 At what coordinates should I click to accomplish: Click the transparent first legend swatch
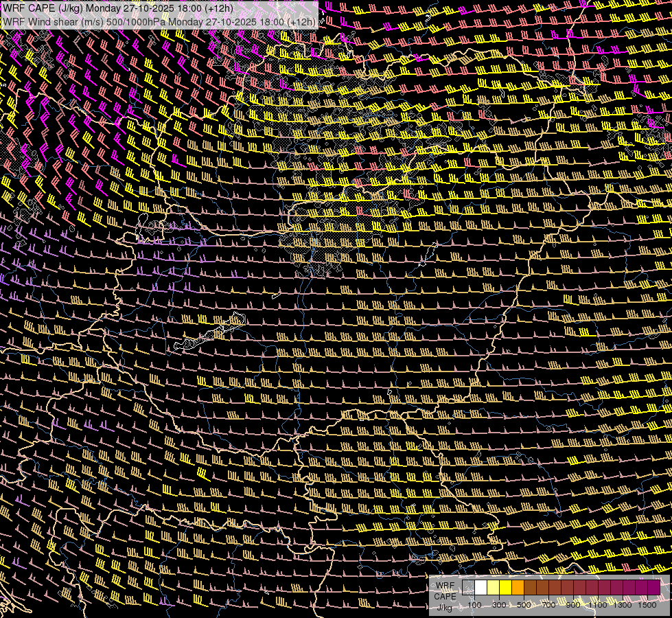pyautogui.click(x=468, y=587)
